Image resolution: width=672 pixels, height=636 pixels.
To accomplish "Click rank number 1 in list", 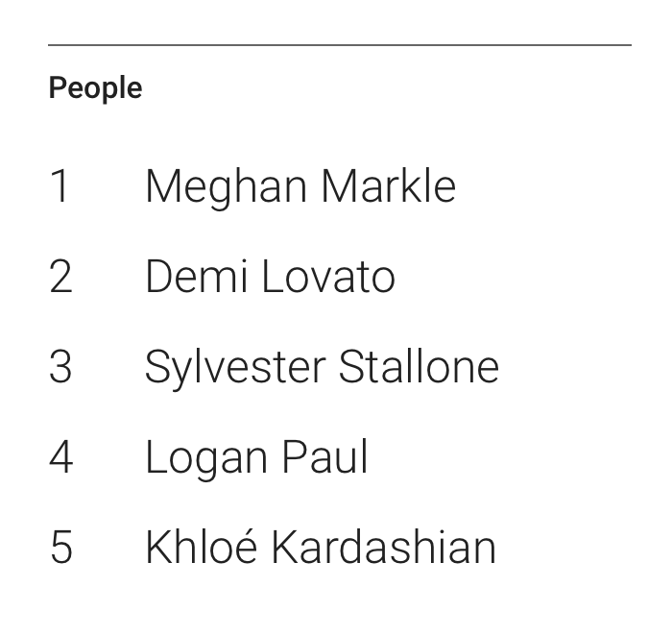I will (60, 186).
